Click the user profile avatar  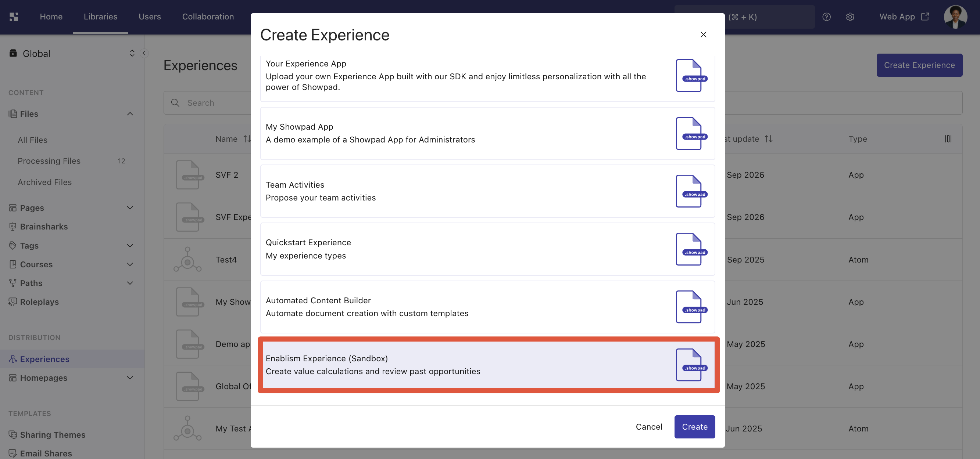click(x=955, y=17)
